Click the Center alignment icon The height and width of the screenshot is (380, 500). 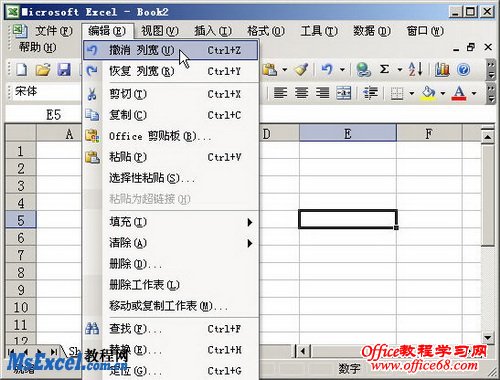tap(301, 93)
